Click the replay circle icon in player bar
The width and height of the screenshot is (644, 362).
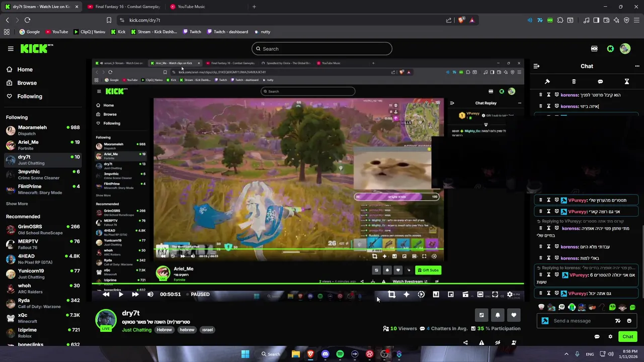point(421,295)
